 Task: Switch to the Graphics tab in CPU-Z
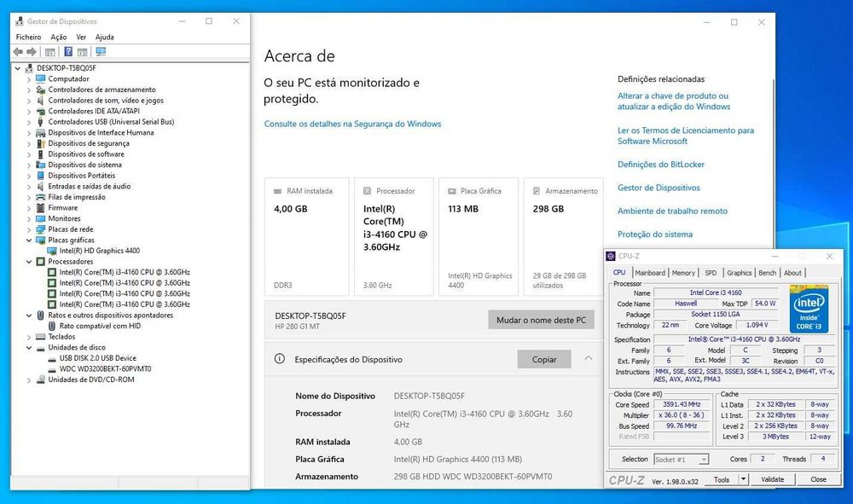click(739, 273)
